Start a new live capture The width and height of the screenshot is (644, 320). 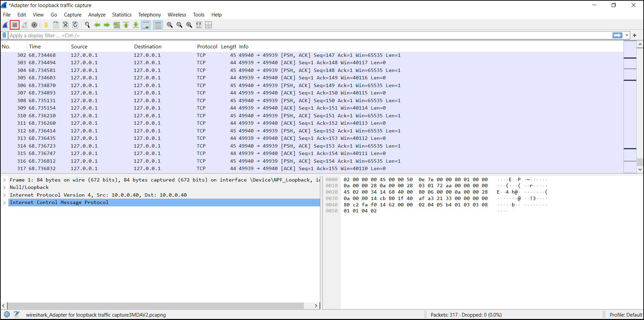[5, 25]
